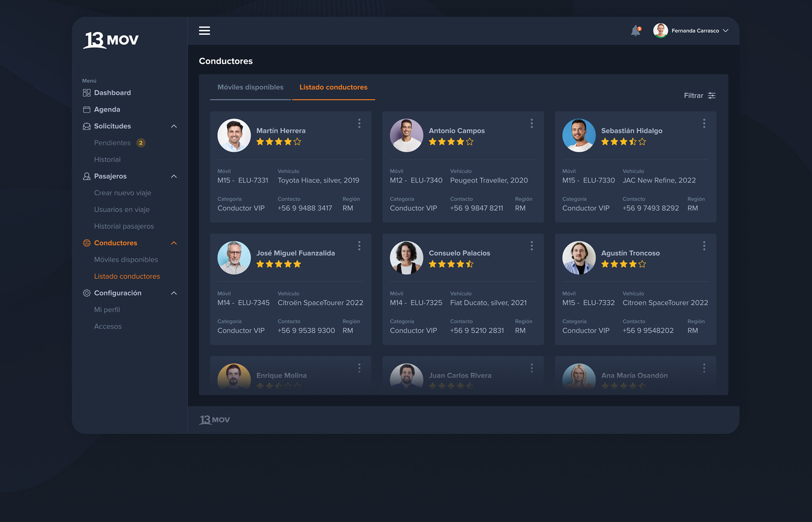This screenshot has width=812, height=522.
Task: Click Sebastián Hidalgo's three-dot menu
Action: click(x=704, y=123)
